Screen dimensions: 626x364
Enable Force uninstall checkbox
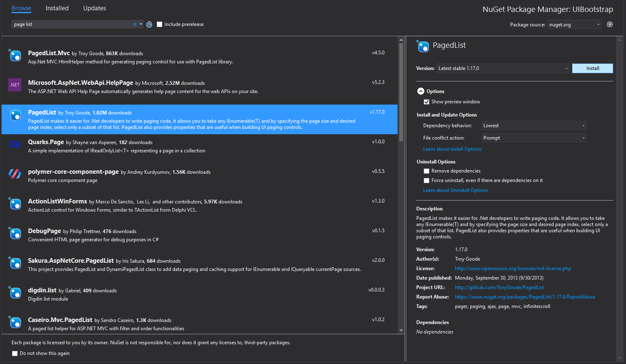coord(427,180)
